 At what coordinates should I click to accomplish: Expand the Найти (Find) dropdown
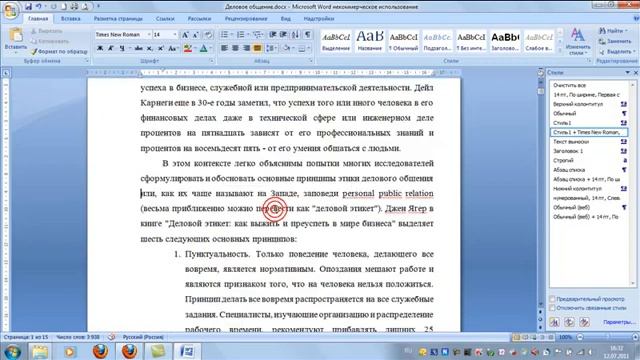[x=625, y=31]
